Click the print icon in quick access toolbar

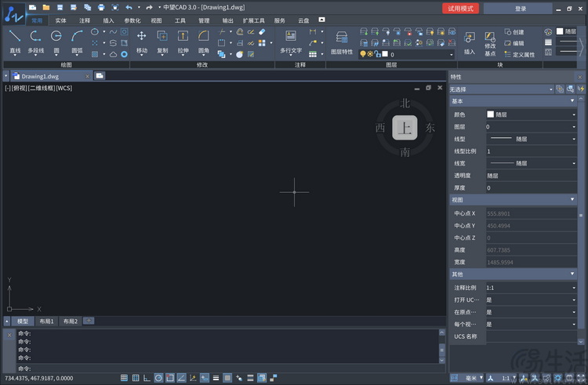(x=101, y=7)
